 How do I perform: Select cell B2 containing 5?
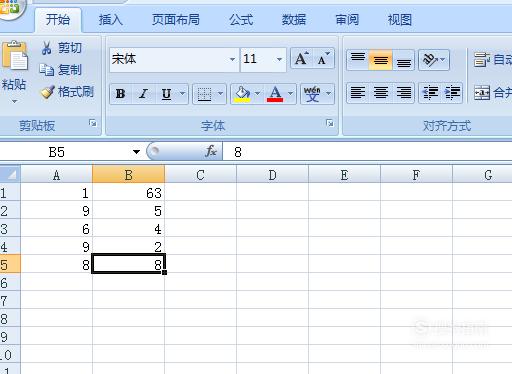tap(128, 210)
